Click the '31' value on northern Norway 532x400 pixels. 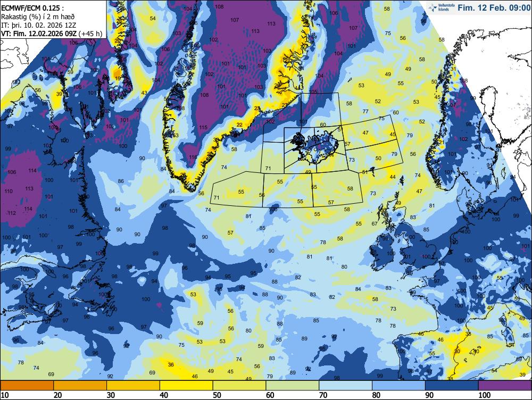coord(453,69)
